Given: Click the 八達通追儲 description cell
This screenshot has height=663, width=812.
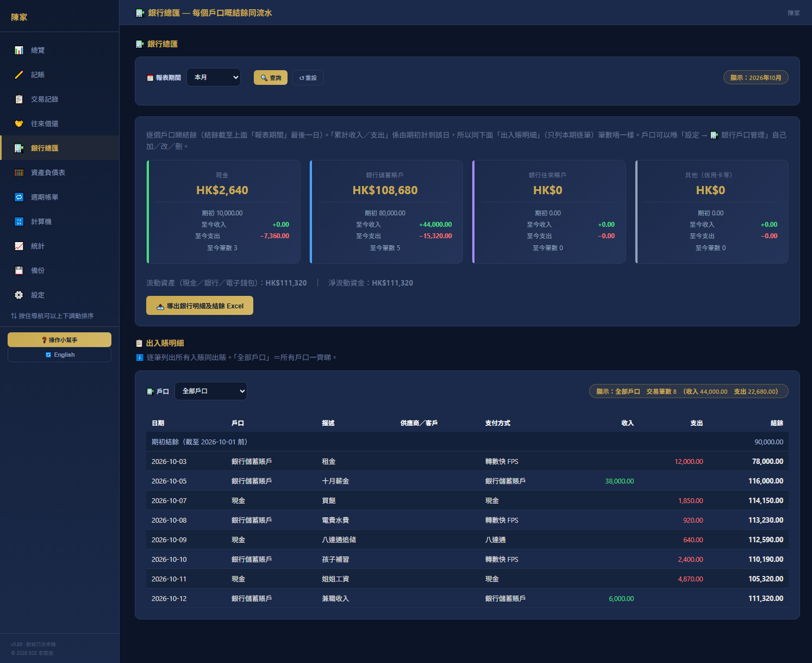Looking at the screenshot, I should point(339,540).
